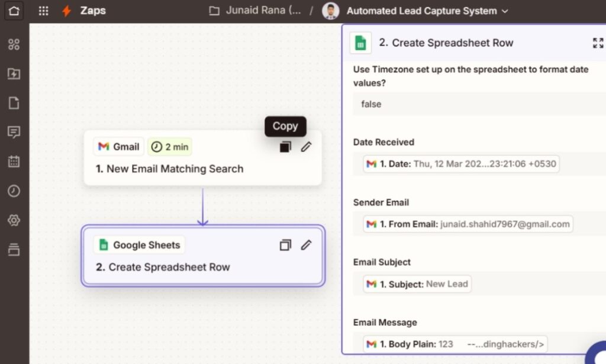Expand the step editor panel to fullscreen
606x364 pixels.
598,43
